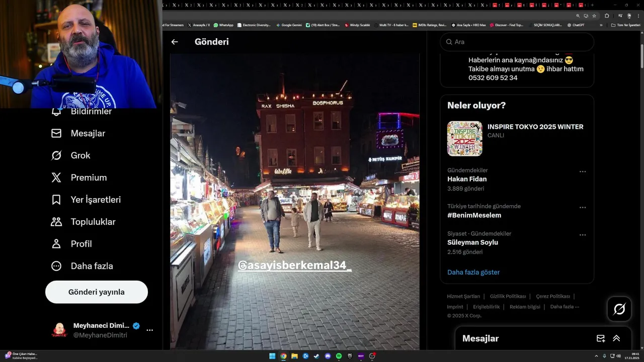This screenshot has width=644, height=362.
Task: Open a new browser tab with plus
Action: click(592, 5)
